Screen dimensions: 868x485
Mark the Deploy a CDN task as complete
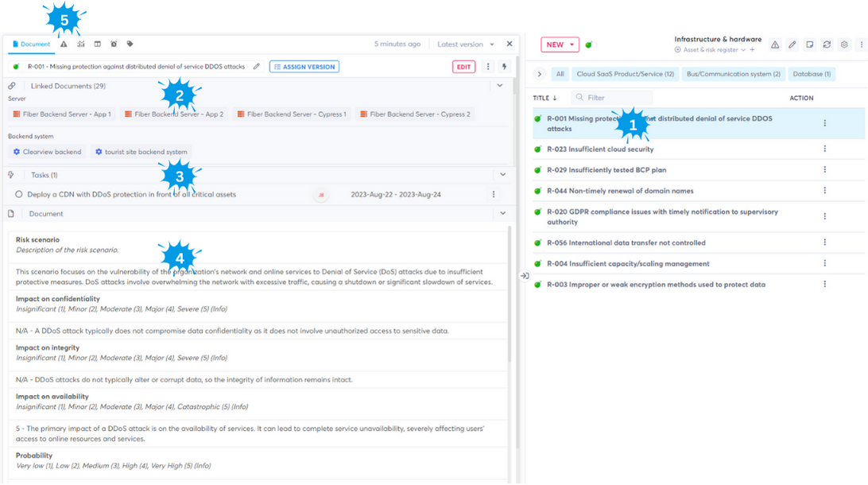click(x=19, y=194)
